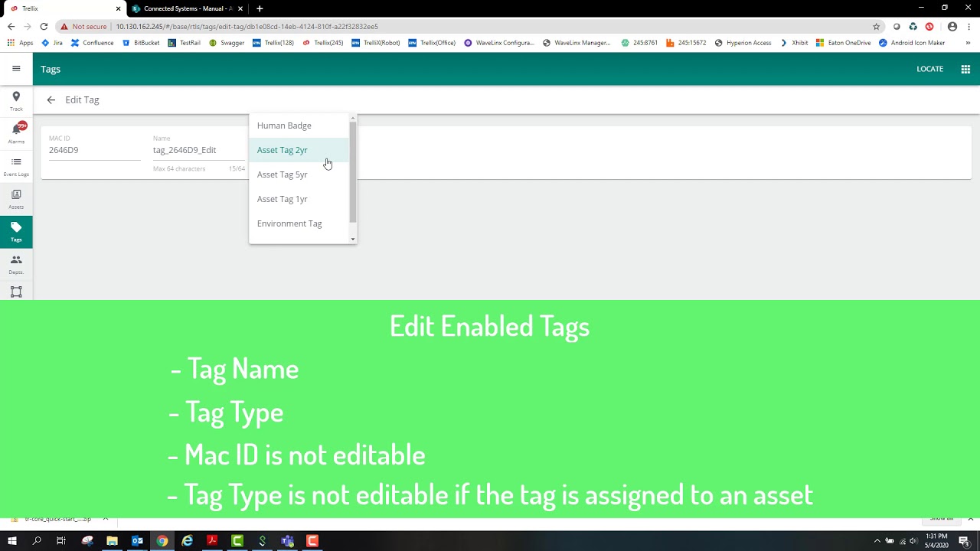This screenshot has height=551, width=980.
Task: Open a new browser tab
Action: click(260, 8)
